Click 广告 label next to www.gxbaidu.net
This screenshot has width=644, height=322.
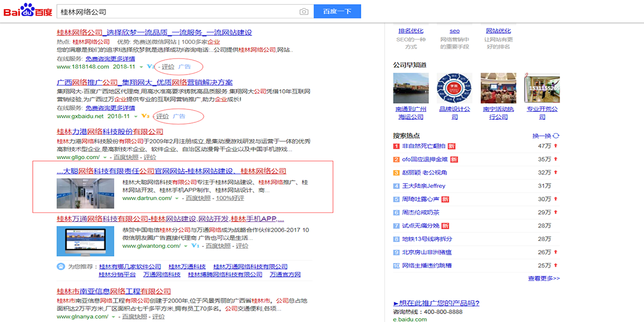point(179,116)
